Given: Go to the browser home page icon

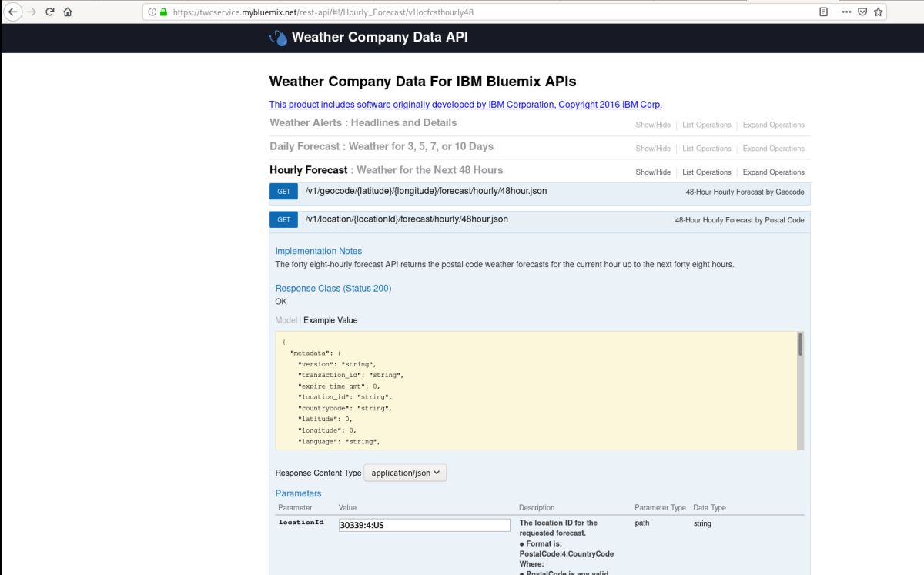Looking at the screenshot, I should [x=69, y=12].
